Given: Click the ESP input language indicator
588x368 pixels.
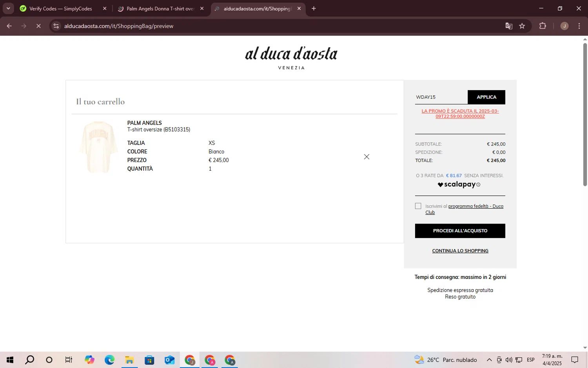Looking at the screenshot, I should click(531, 360).
